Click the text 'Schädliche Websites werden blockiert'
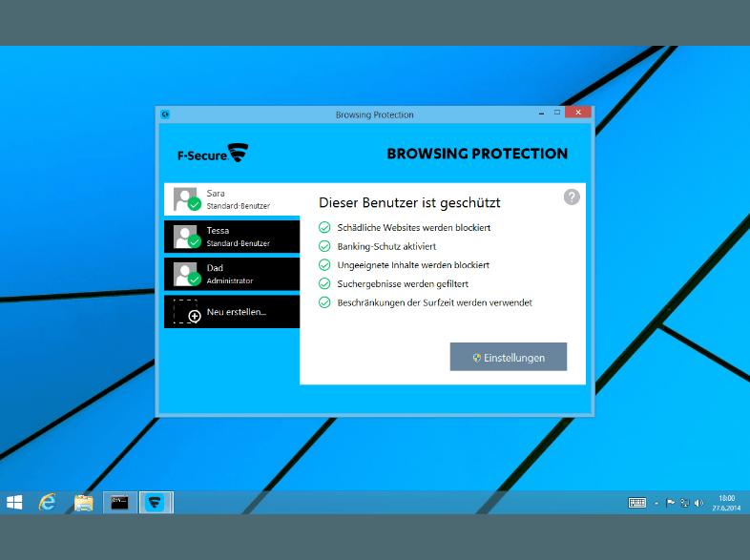Viewport: 750px width, 560px height. [414, 228]
